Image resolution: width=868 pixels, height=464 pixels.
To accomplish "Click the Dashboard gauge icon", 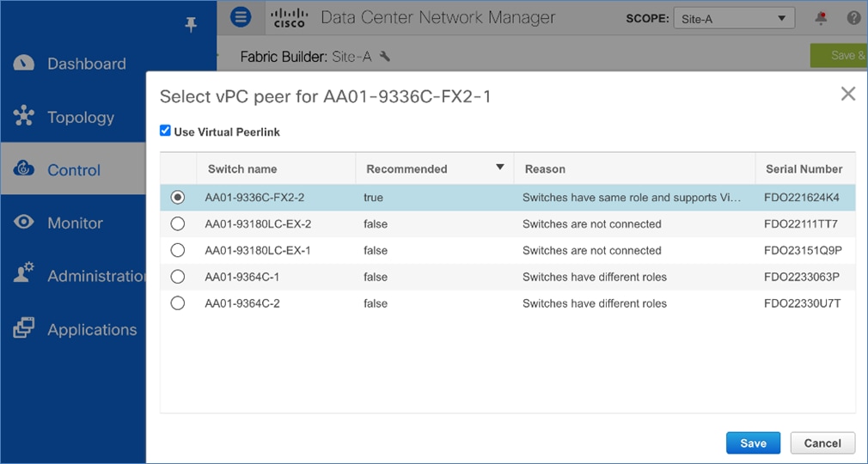I will [23, 63].
